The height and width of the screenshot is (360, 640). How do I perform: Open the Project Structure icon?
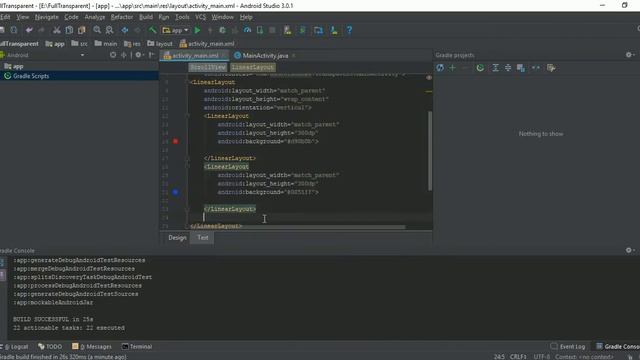(x=318, y=30)
